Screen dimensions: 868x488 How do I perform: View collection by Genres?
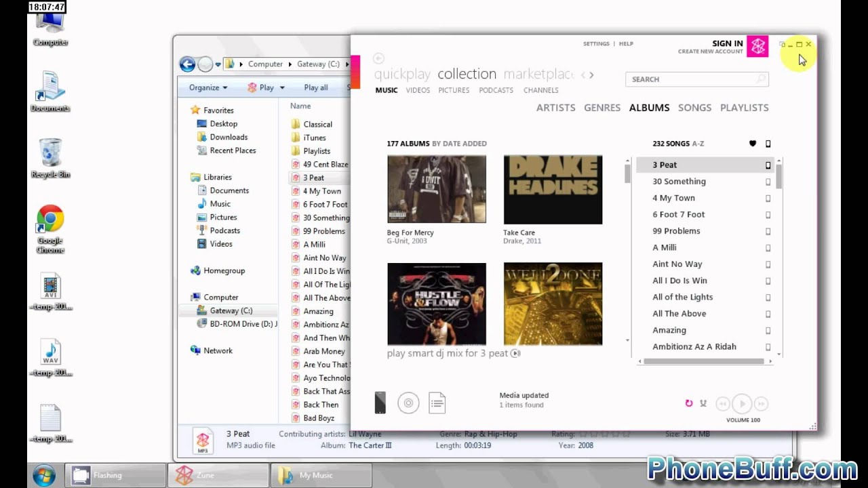[602, 108]
